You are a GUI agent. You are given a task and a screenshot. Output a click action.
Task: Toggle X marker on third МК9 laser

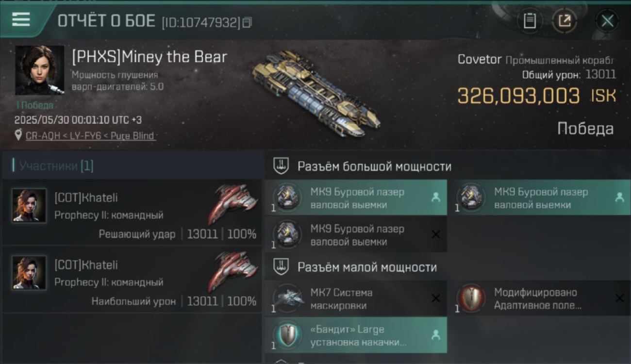coord(435,234)
